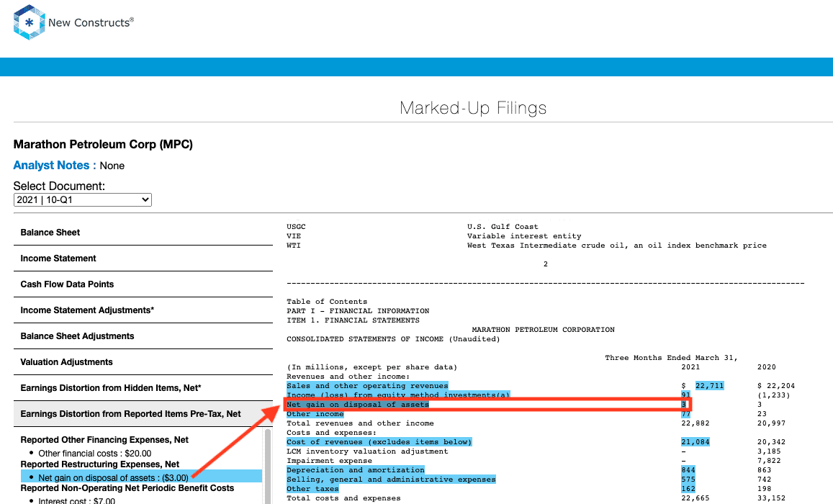Click the New Constructs brand name text
This screenshot has height=504, width=833.
(91, 22)
